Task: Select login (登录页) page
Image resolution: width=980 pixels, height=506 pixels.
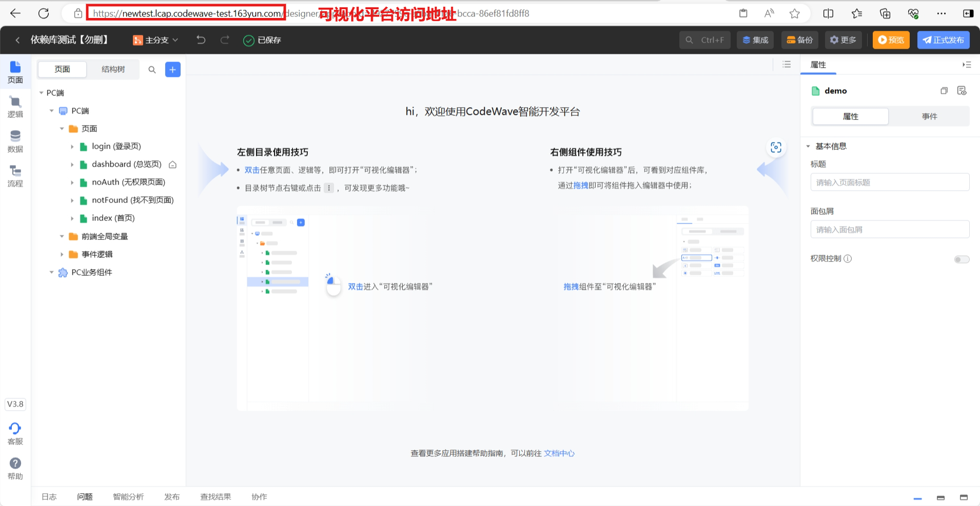Action: coord(116,147)
